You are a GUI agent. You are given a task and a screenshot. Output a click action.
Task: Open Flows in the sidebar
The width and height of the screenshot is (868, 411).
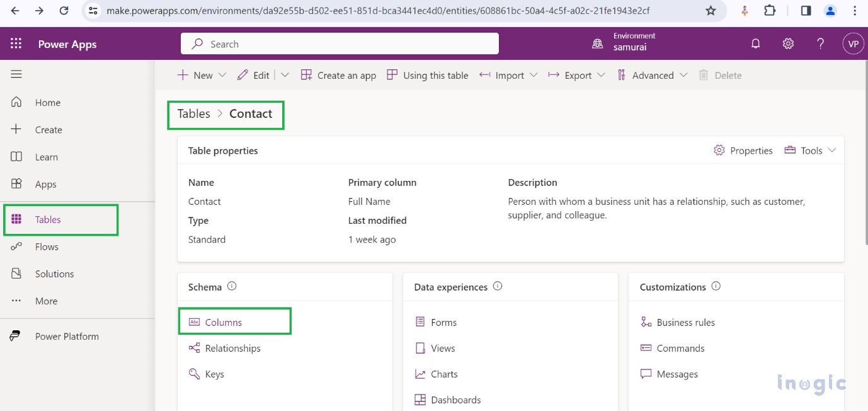point(47,246)
